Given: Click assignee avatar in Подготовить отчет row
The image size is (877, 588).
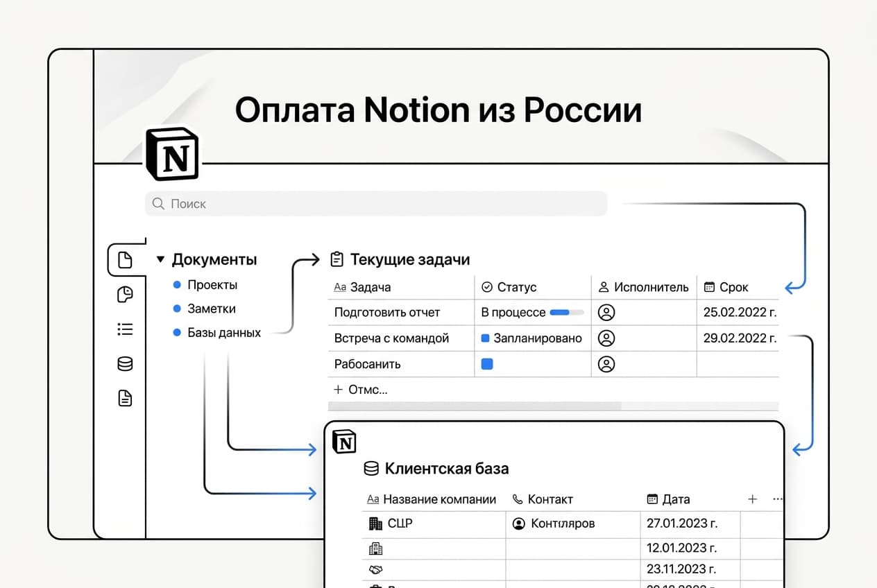Looking at the screenshot, I should (x=606, y=313).
